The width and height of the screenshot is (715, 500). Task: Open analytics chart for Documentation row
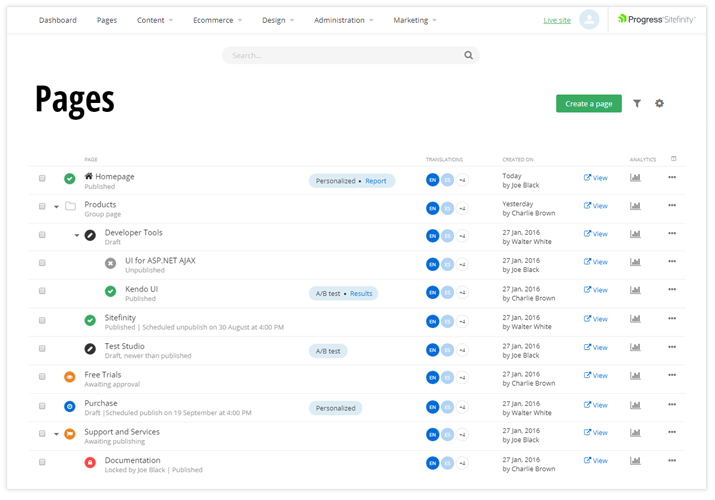pos(635,462)
